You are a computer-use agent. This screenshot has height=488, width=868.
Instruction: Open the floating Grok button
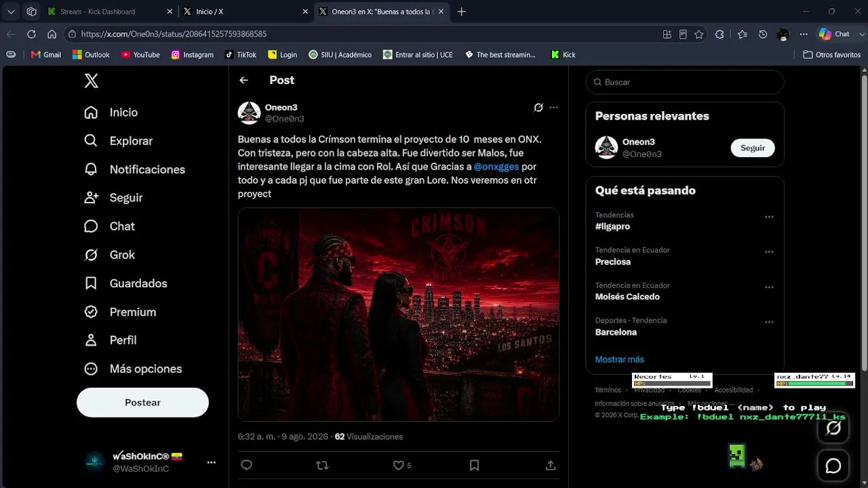tap(833, 428)
